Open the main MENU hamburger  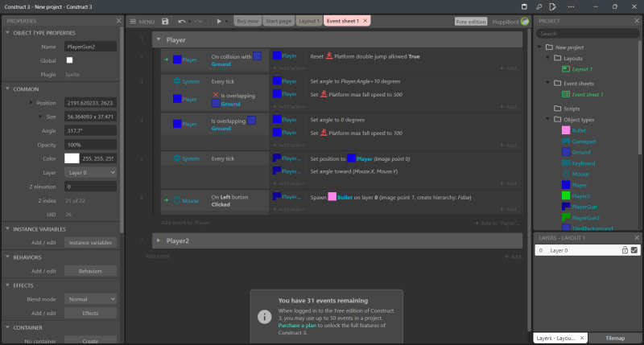coord(142,22)
